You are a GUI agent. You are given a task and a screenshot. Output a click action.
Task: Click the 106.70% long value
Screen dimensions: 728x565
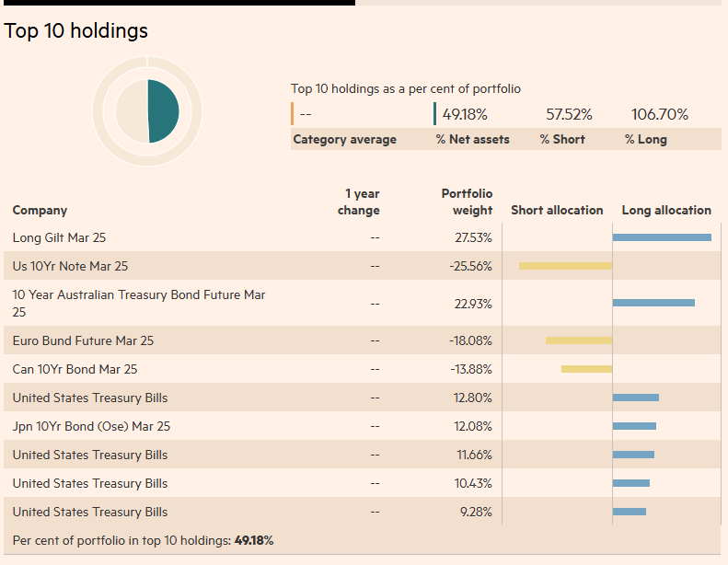(659, 115)
